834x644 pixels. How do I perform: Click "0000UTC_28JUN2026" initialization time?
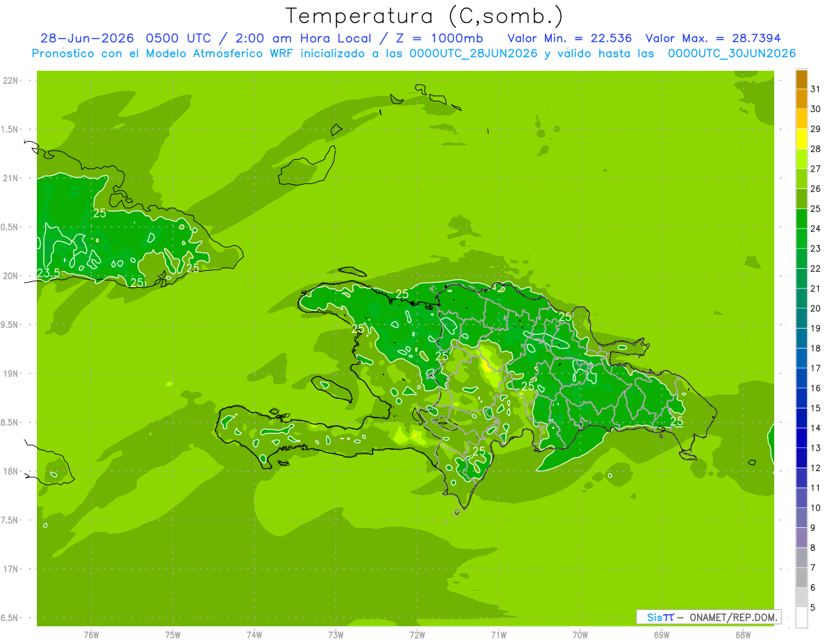pyautogui.click(x=473, y=53)
